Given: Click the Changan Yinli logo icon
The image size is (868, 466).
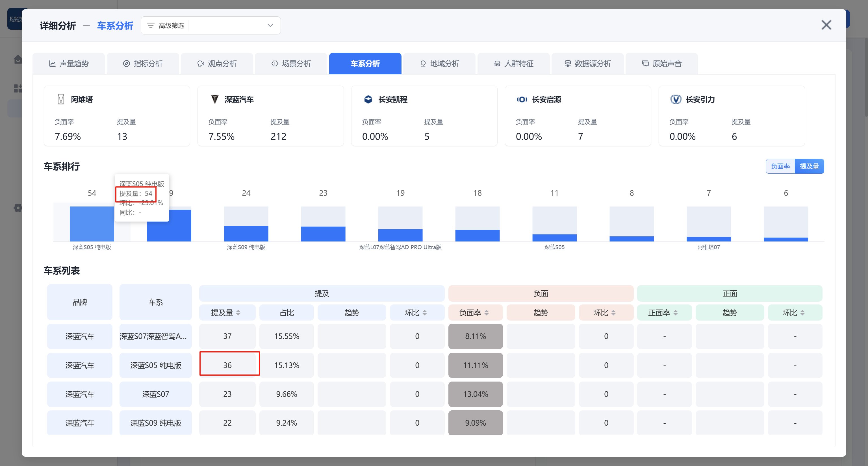Looking at the screenshot, I should [x=675, y=99].
